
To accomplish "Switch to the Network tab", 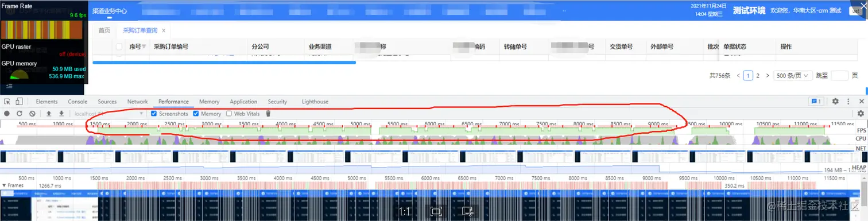I will [137, 102].
